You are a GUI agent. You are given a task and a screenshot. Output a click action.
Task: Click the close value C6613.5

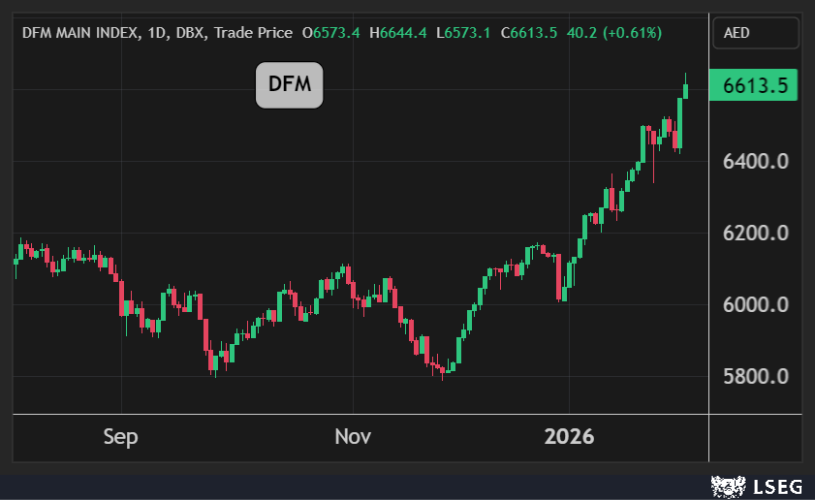[x=530, y=33]
